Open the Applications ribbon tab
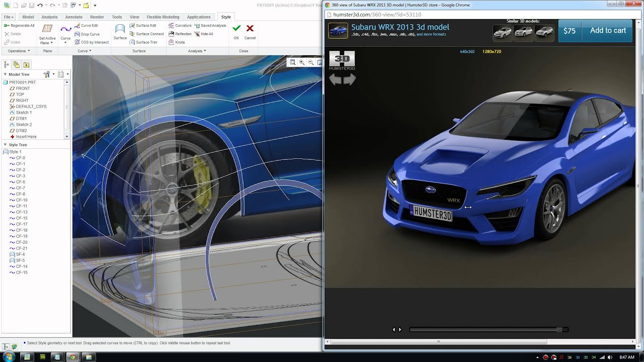 [x=199, y=17]
